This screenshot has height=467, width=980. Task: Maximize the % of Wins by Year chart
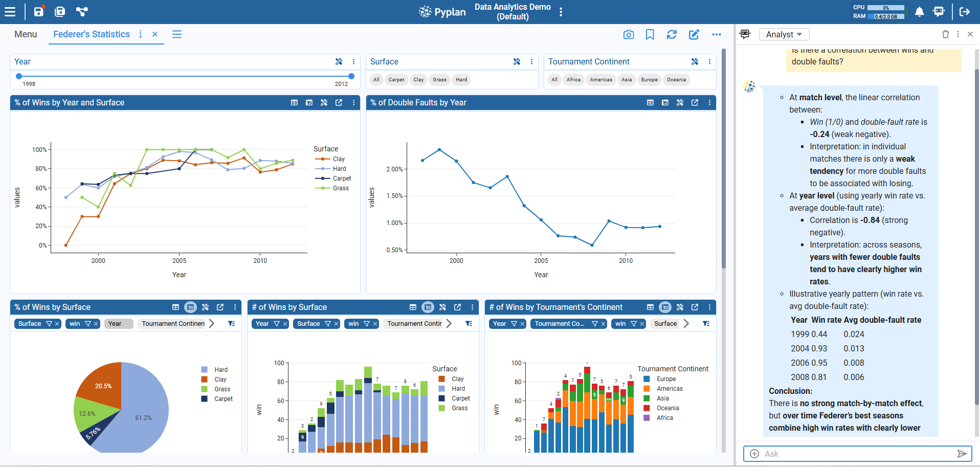339,103
